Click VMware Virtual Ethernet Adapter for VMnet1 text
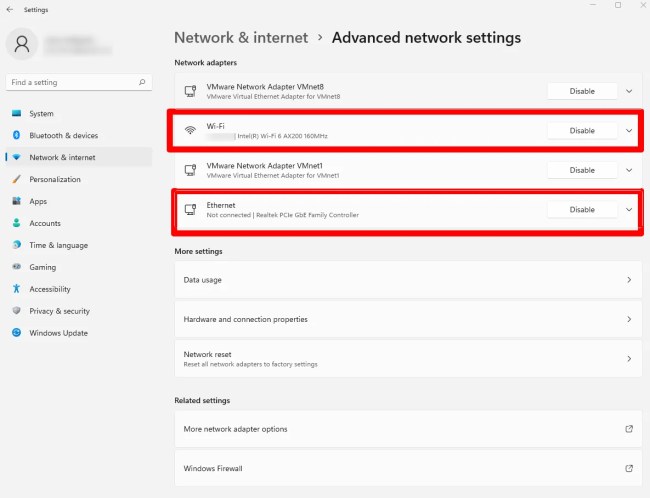The height and width of the screenshot is (498, 650). 273,175
